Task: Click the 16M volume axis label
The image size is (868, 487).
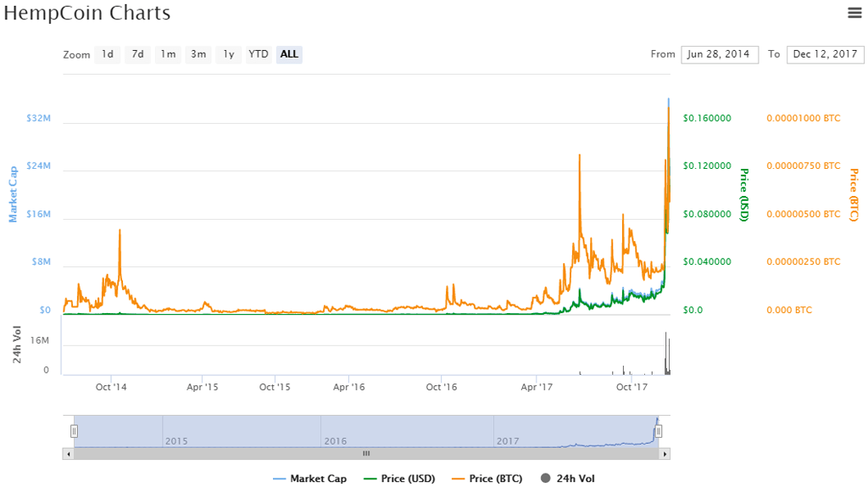Action: pyautogui.click(x=40, y=340)
